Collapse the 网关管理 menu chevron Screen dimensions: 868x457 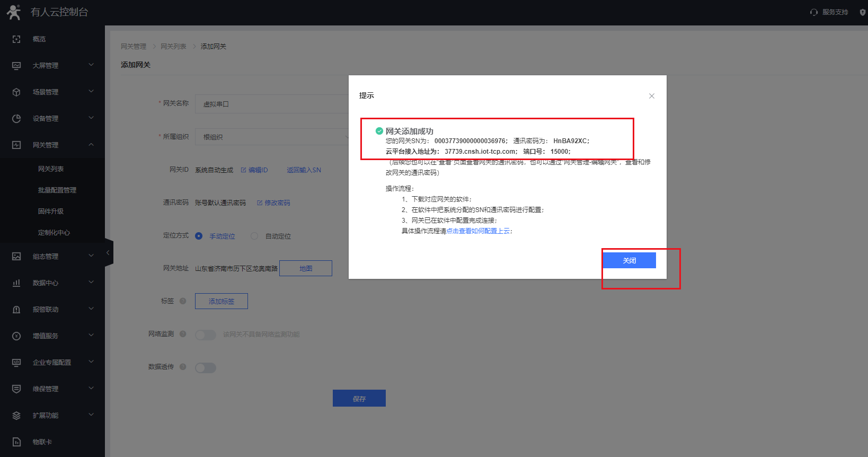91,145
